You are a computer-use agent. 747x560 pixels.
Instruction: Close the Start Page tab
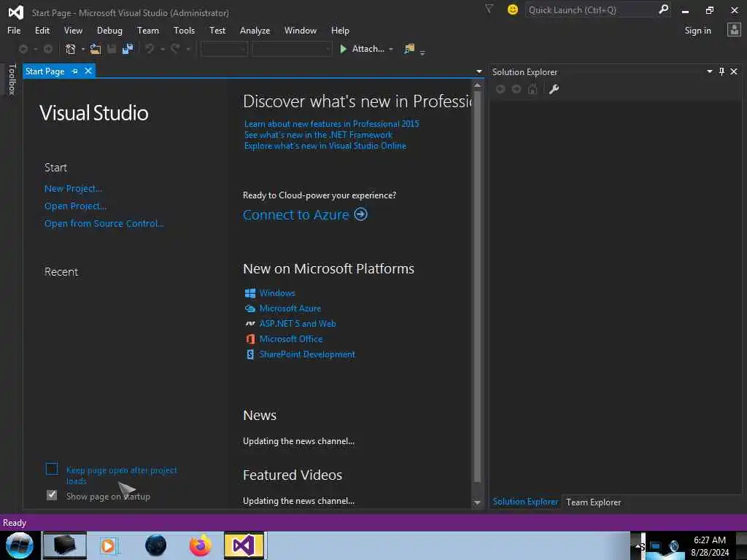pos(88,71)
